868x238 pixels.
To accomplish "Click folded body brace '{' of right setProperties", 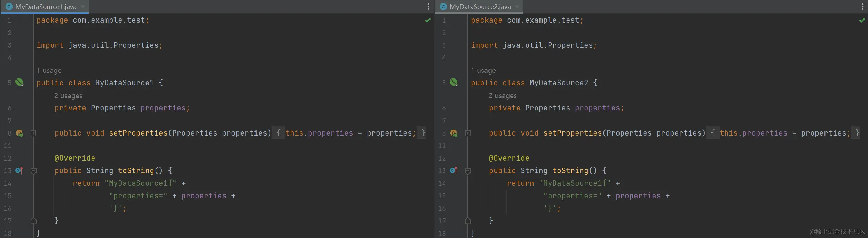I will coord(713,133).
